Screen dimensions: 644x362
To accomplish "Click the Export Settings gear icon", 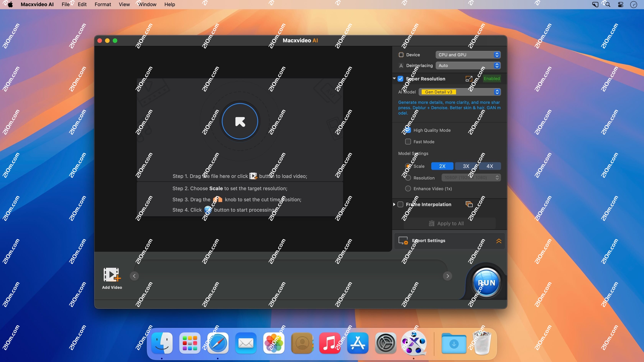I will pos(403,241).
